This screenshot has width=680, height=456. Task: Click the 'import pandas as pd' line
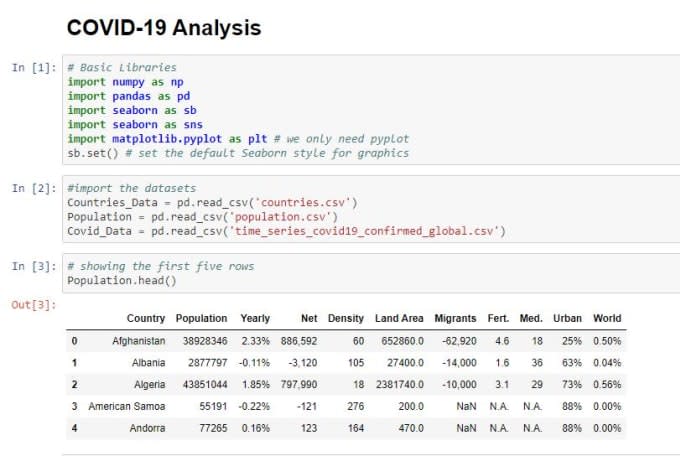tap(128, 96)
